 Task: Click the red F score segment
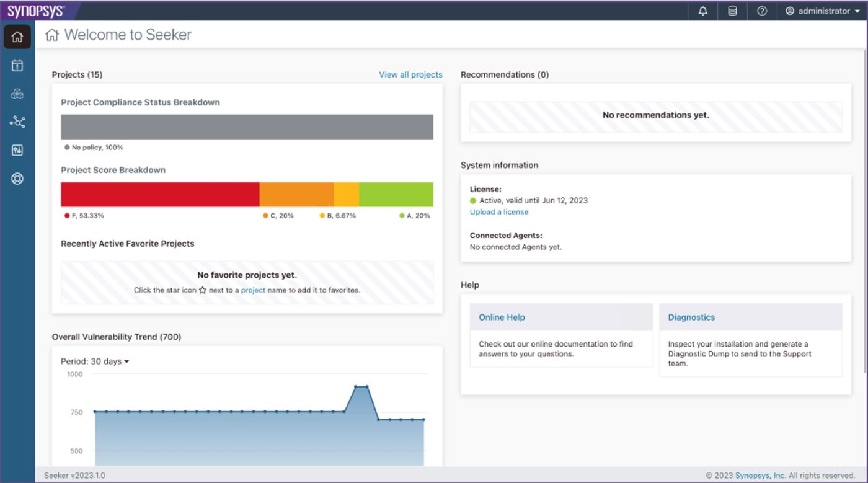click(160, 194)
